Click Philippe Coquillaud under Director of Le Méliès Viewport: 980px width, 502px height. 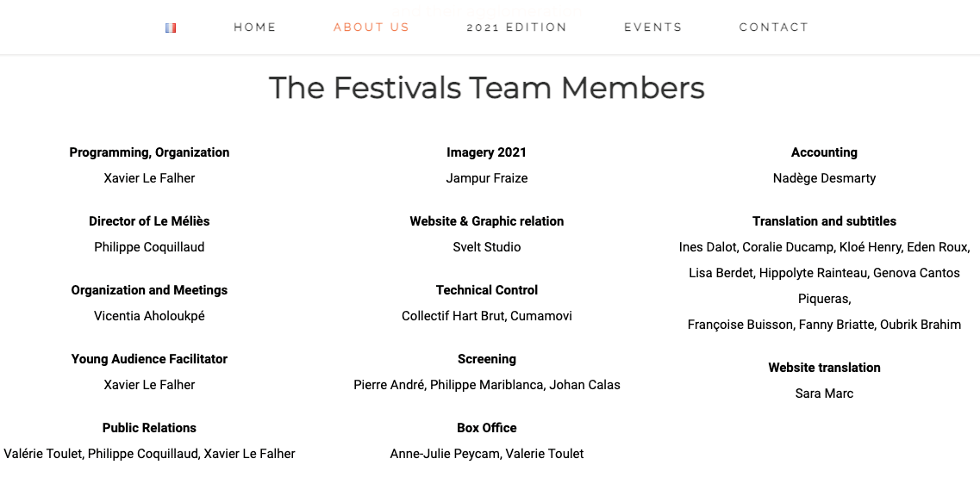pyautogui.click(x=149, y=247)
